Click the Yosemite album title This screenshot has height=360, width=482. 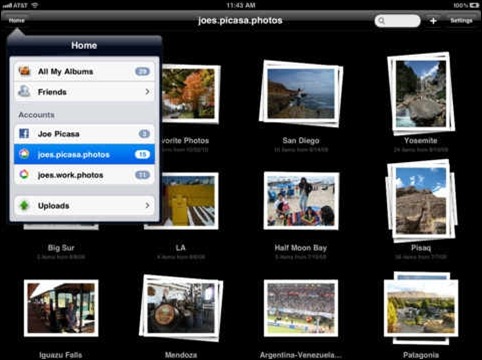421,140
